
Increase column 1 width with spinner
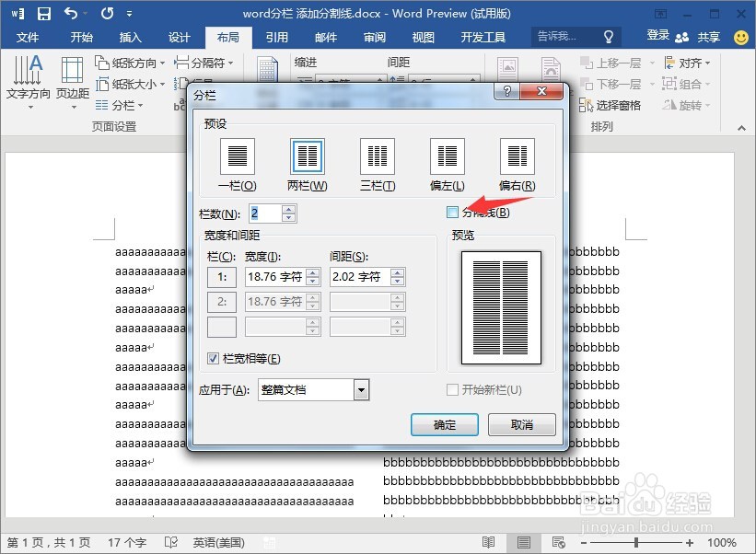click(x=313, y=272)
